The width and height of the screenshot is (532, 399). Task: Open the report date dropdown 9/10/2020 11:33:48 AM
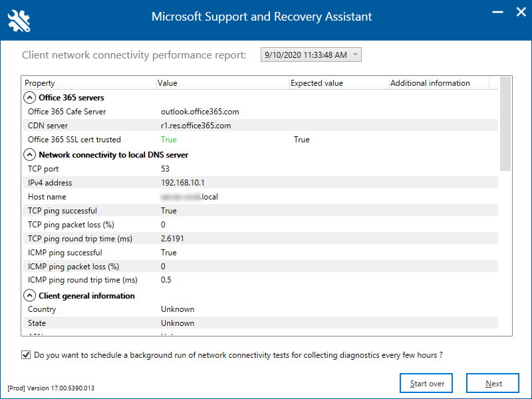click(311, 55)
